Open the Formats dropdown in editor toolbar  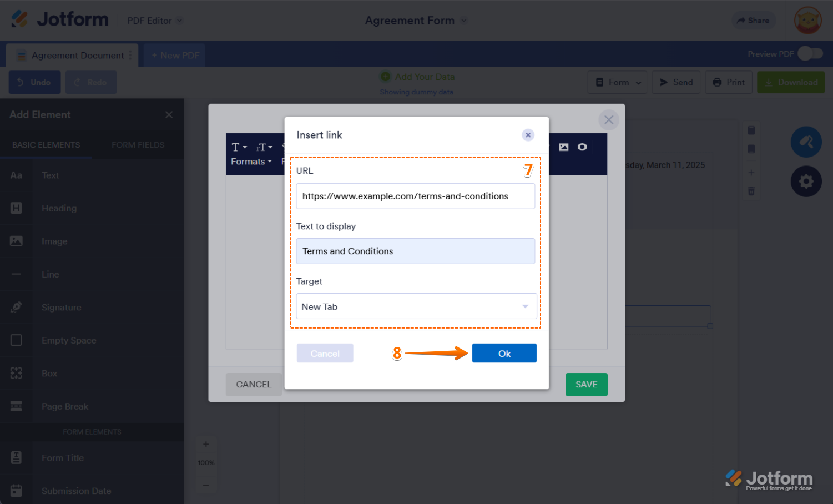click(x=251, y=162)
